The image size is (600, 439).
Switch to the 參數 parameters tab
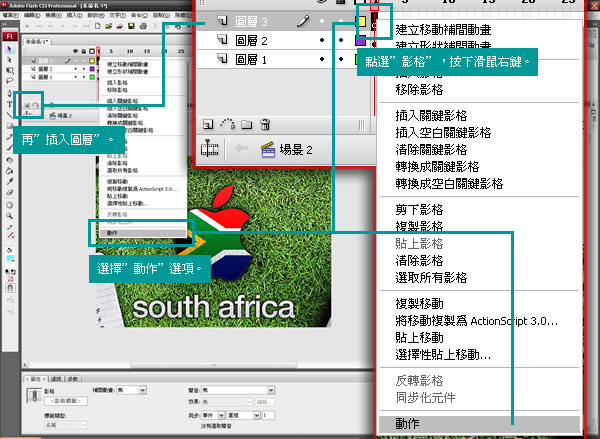pos(73,379)
